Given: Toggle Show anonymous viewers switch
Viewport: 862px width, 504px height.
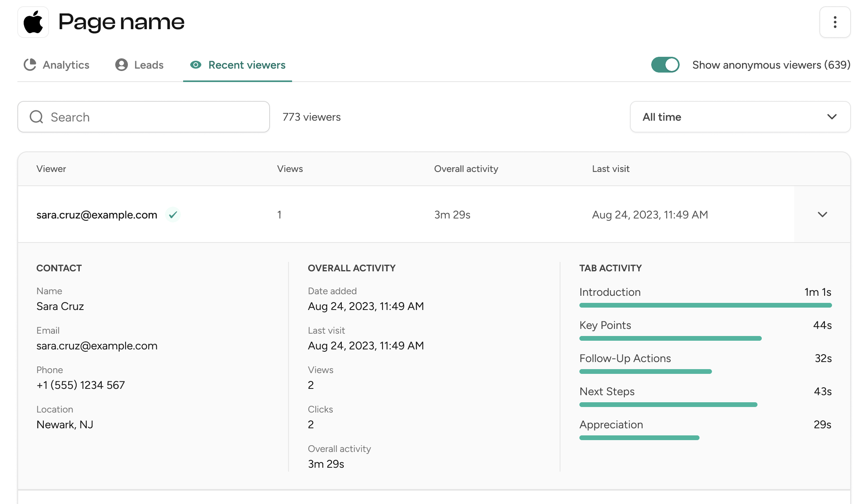Looking at the screenshot, I should pos(665,65).
